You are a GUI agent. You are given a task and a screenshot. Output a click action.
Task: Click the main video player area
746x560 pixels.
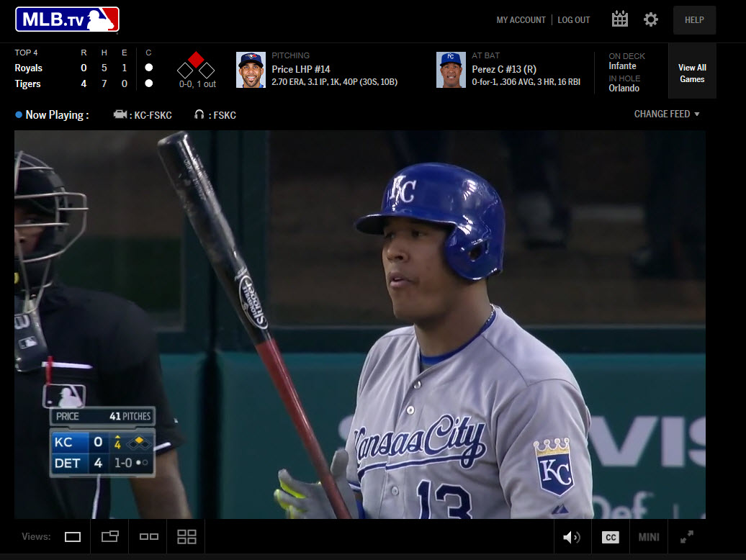click(x=360, y=324)
